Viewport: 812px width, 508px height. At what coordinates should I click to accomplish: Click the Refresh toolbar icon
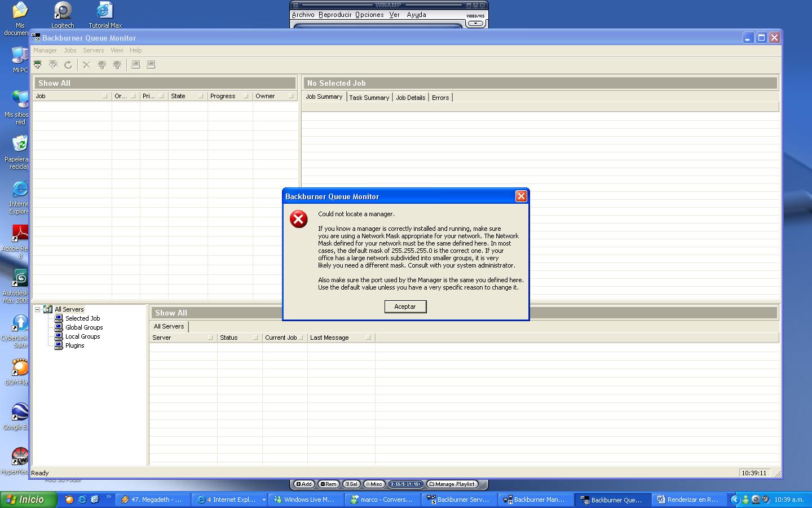(x=68, y=65)
